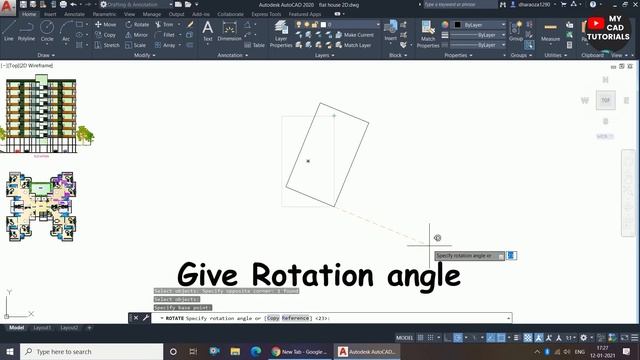Select the Text tool
Image resolution: width=640 pixels, height=360 pixels.
coord(207,31)
